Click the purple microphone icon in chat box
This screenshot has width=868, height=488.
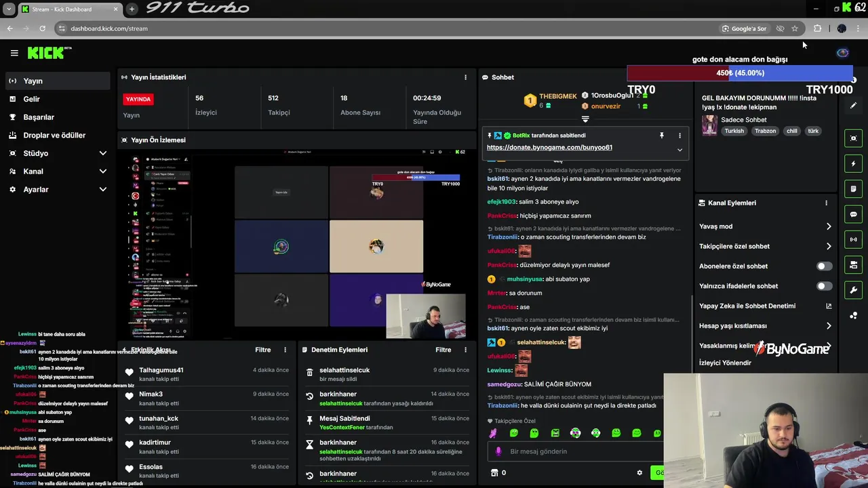tap(498, 451)
